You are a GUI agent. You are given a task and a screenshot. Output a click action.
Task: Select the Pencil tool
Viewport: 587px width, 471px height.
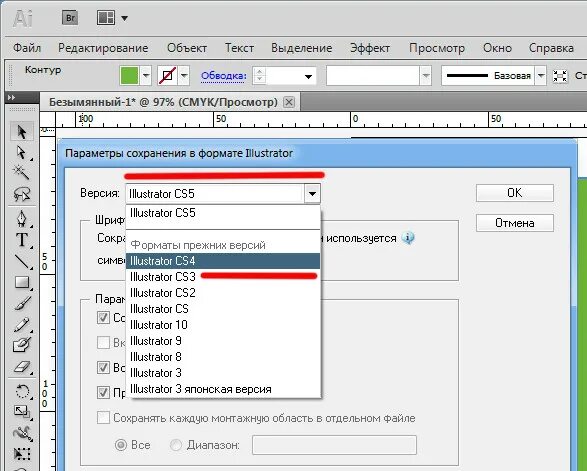pyautogui.click(x=21, y=324)
